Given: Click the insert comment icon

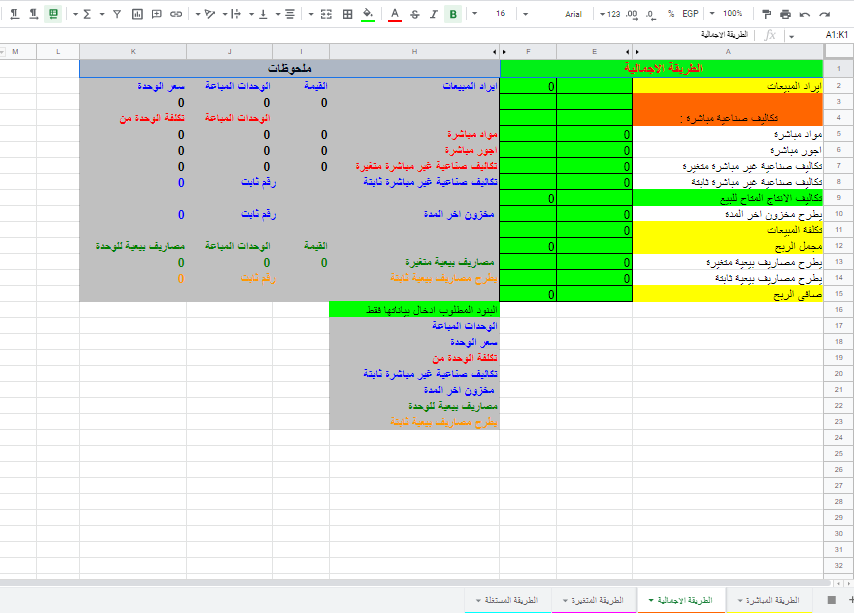Looking at the screenshot, I should pos(156,14).
